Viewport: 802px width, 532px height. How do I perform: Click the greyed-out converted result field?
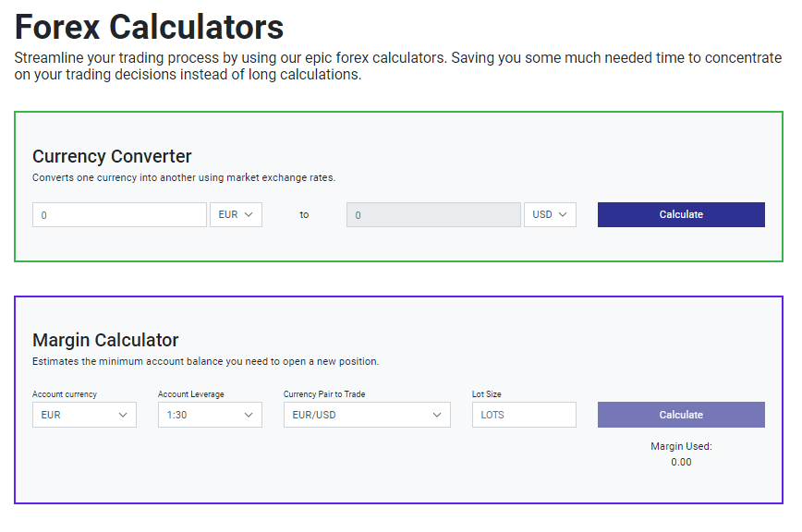433,214
